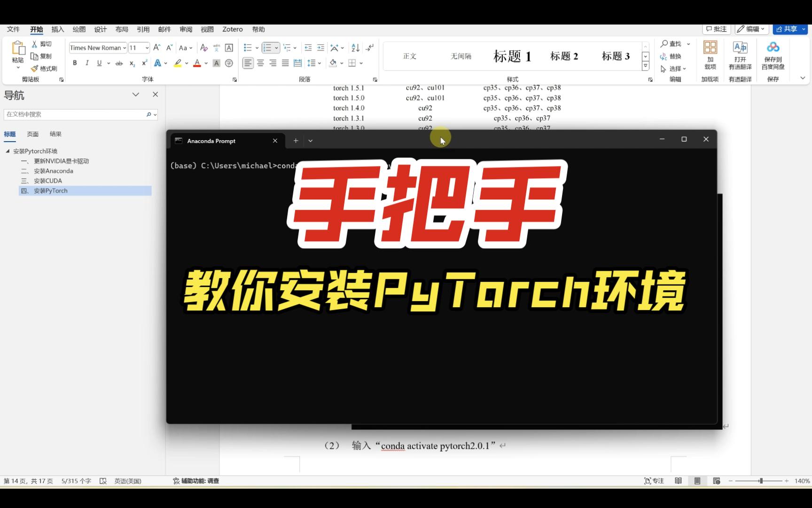This screenshot has height=508, width=812.
Task: Click the 批注 (Comments) button
Action: point(717,29)
